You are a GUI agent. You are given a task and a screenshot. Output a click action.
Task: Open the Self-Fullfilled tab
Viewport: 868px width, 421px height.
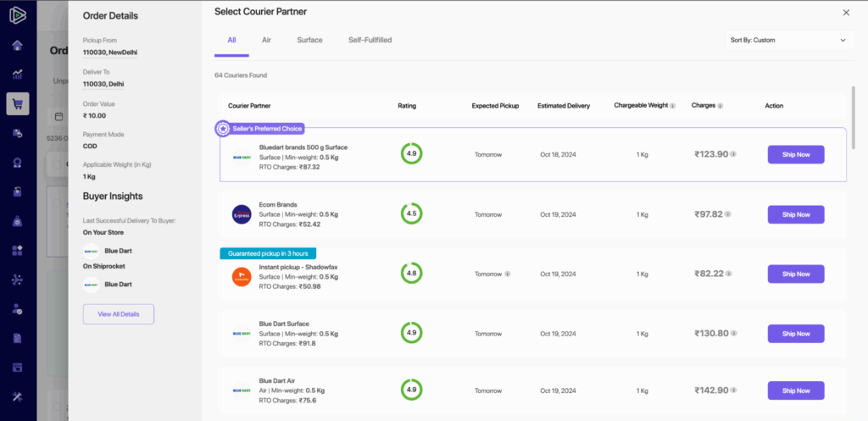[x=370, y=40]
